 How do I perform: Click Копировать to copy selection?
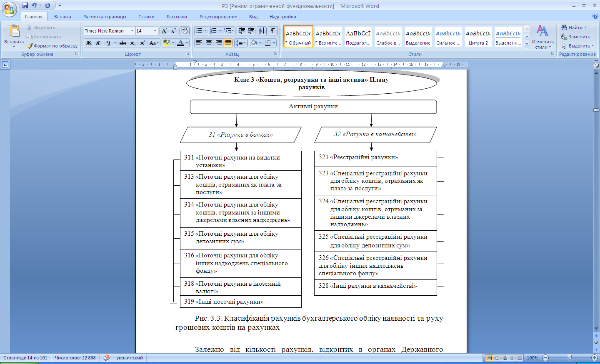(43, 37)
